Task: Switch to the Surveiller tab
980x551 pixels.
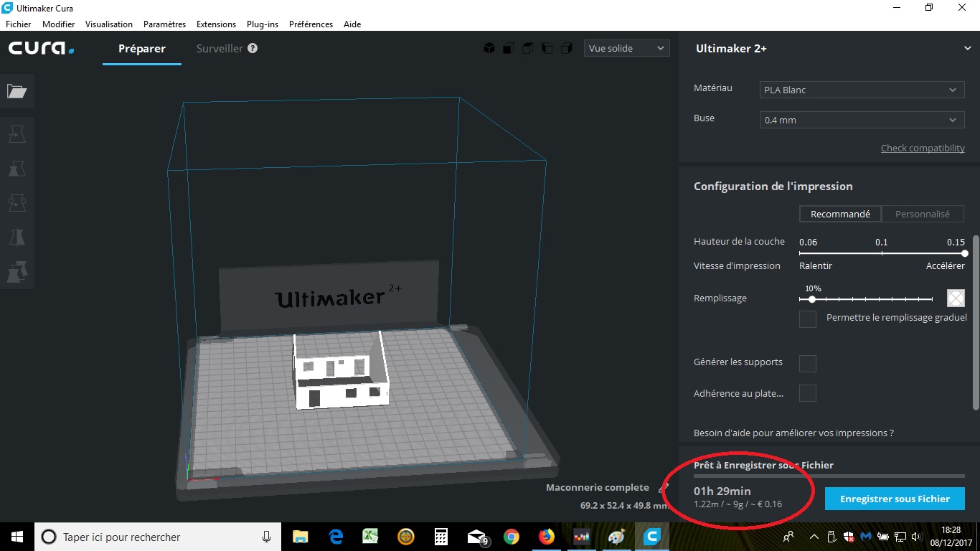Action: (x=220, y=49)
